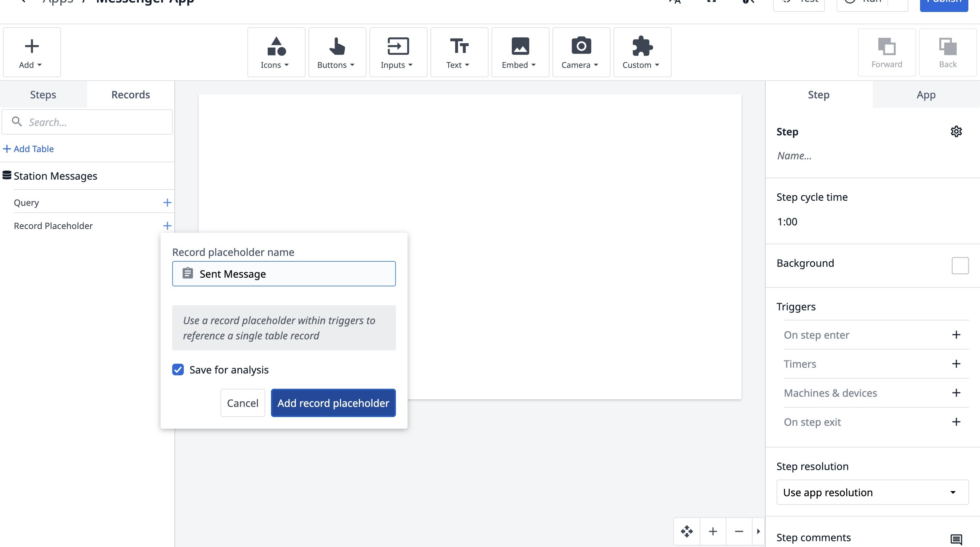Open the Step resolution dropdown

click(x=872, y=492)
